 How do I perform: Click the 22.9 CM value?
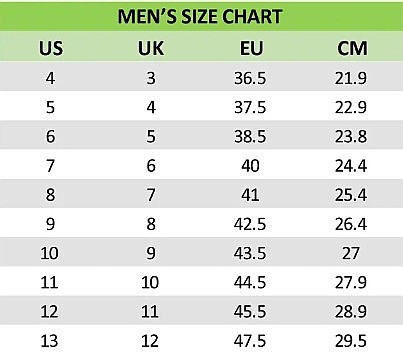351,107
